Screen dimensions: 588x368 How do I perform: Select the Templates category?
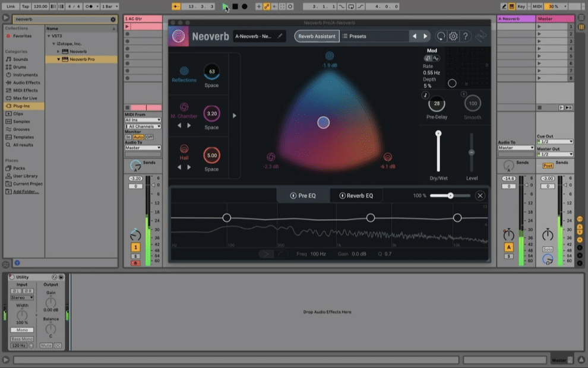tap(23, 137)
